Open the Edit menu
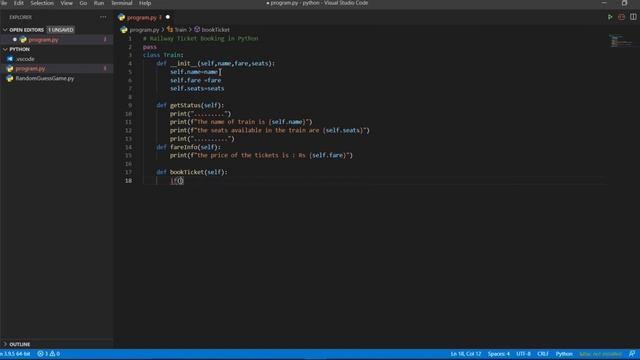640x360 pixels. click(x=19, y=3)
